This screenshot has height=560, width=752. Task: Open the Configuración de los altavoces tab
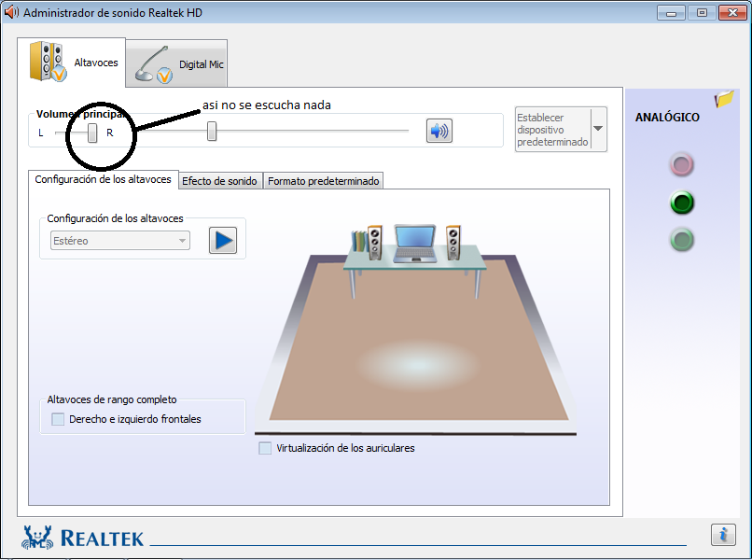104,179
